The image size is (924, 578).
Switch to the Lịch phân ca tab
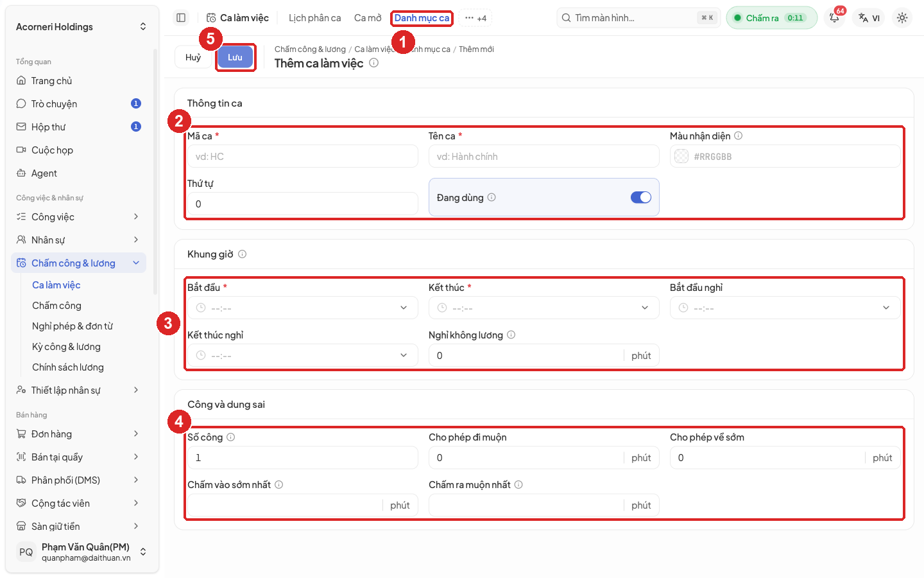314,18
